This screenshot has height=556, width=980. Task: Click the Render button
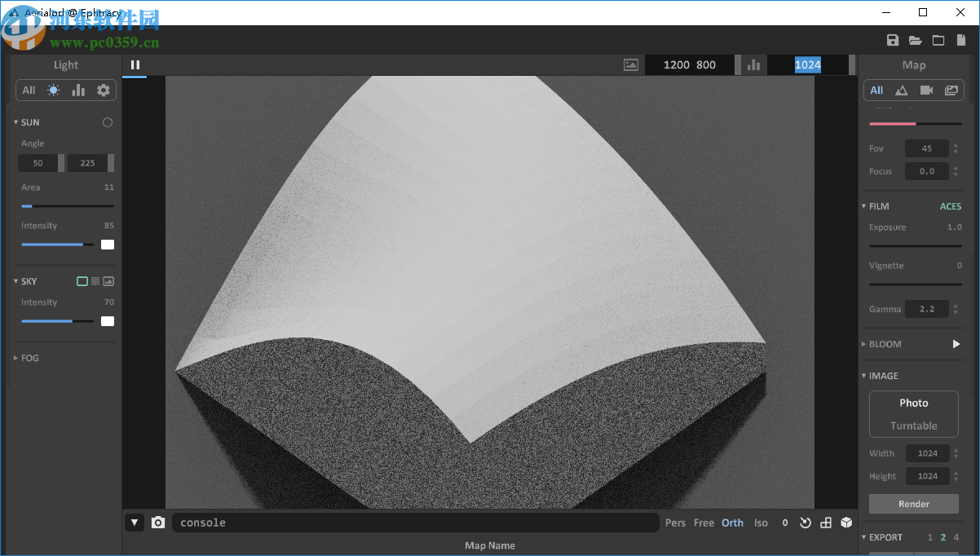pyautogui.click(x=914, y=504)
